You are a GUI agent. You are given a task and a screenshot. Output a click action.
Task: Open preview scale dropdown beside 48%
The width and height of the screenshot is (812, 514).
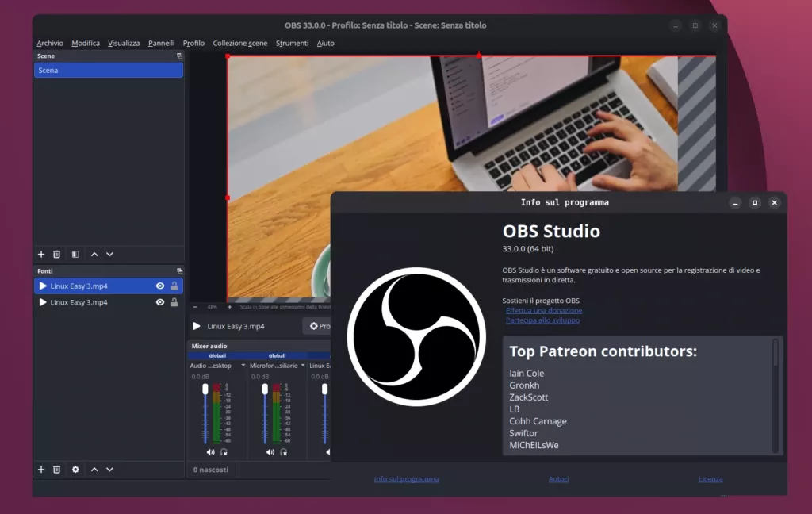(x=285, y=307)
